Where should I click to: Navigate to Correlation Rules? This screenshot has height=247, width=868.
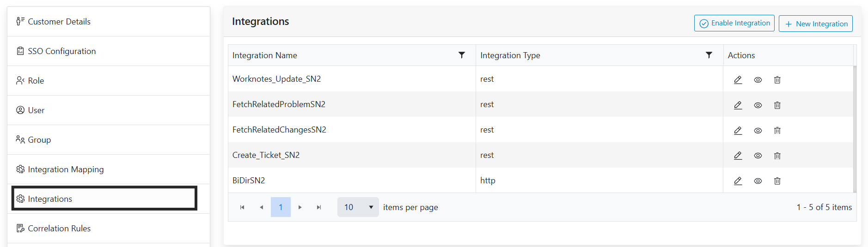point(59,229)
